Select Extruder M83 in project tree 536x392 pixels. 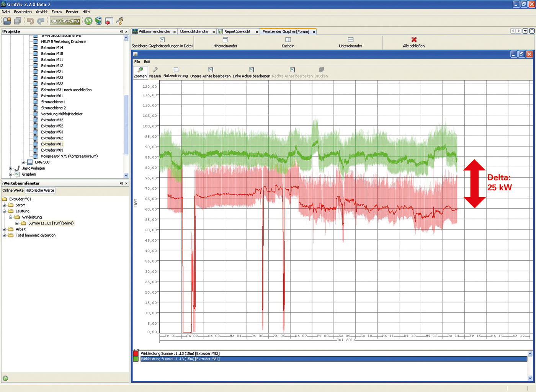coord(52,150)
